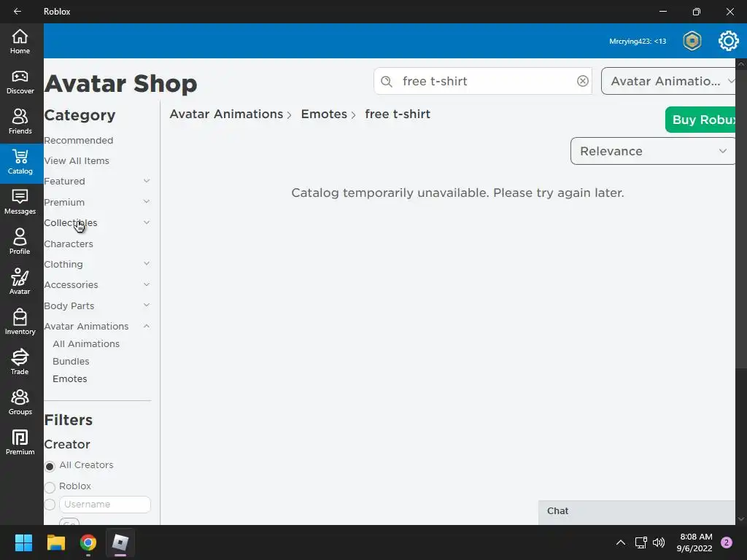Select the Emotes subcategory
Viewport: 747px width, 560px height.
(70, 379)
